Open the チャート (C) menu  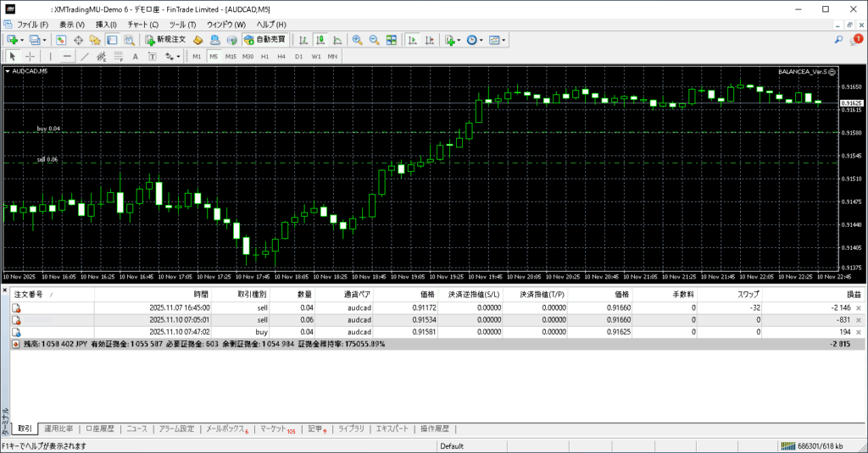[142, 25]
